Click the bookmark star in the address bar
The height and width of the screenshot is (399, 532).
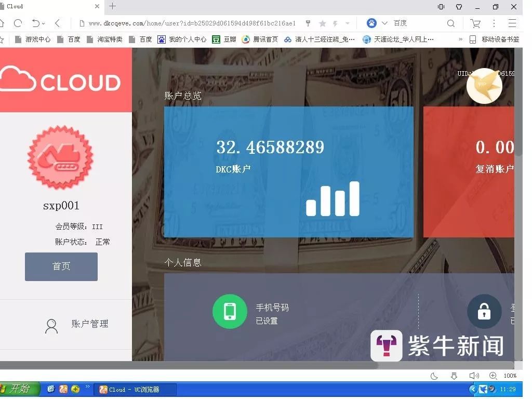(x=323, y=23)
